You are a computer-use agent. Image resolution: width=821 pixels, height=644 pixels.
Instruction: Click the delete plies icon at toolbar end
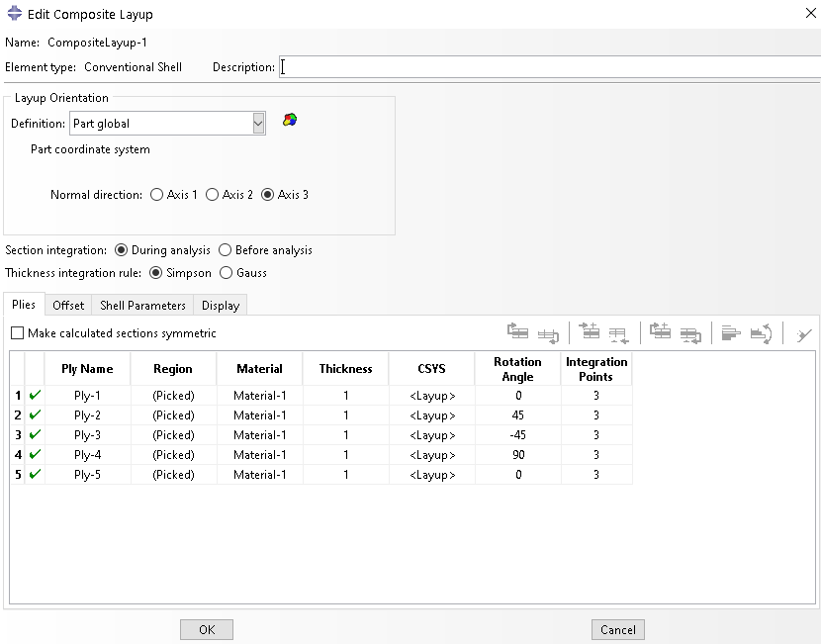point(803,334)
